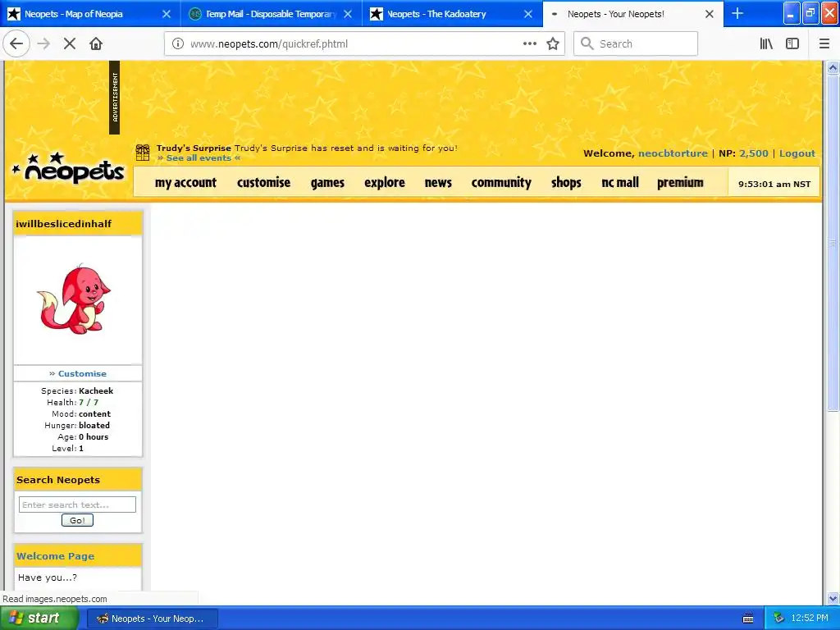The image size is (840, 630).
Task: Click the Welcome Page heading
Action: [55, 556]
